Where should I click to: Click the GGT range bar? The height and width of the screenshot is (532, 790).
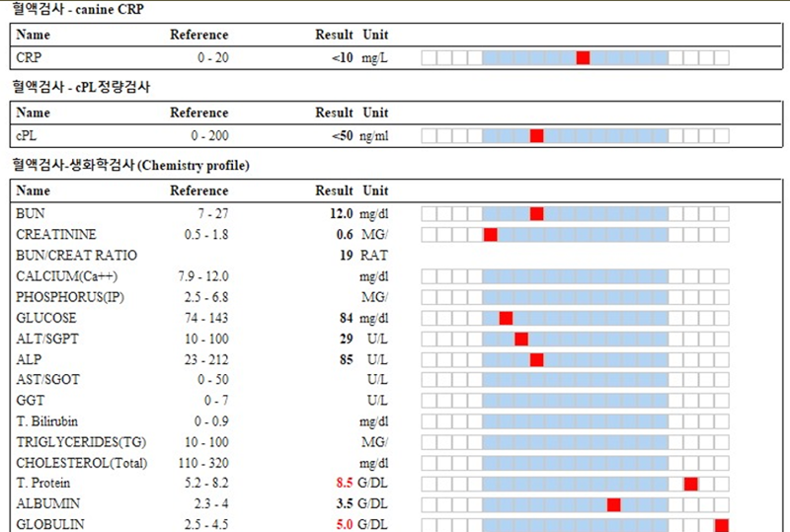[x=576, y=401]
